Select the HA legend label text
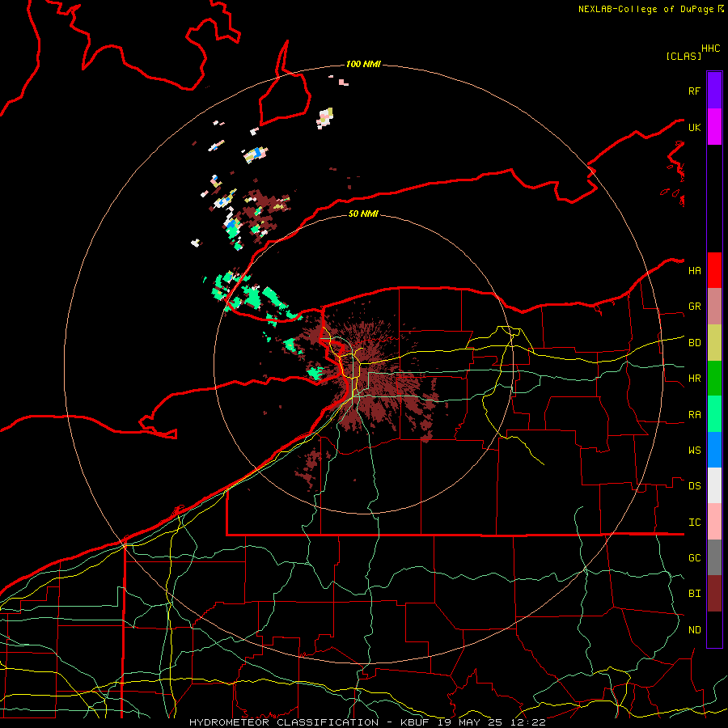728x728 pixels. 694,271
